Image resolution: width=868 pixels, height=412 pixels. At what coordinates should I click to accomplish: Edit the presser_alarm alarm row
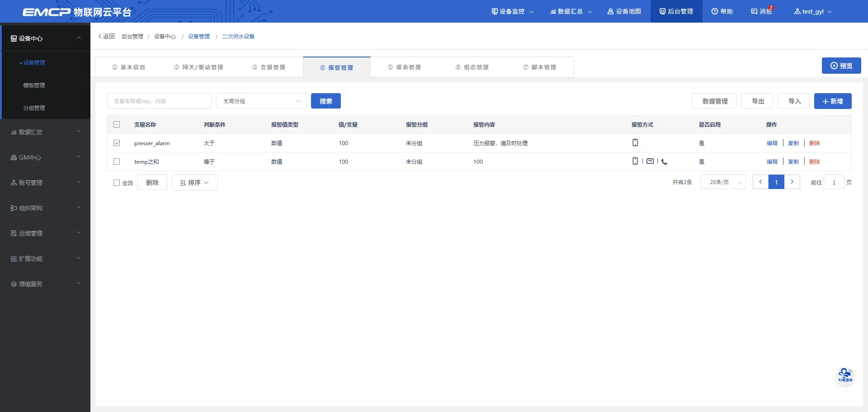pos(772,143)
